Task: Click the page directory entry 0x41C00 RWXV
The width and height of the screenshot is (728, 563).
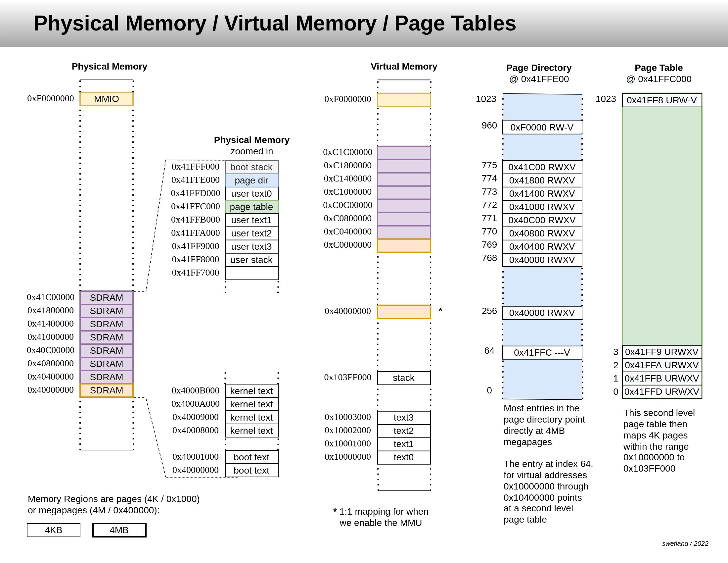Action: [x=542, y=167]
